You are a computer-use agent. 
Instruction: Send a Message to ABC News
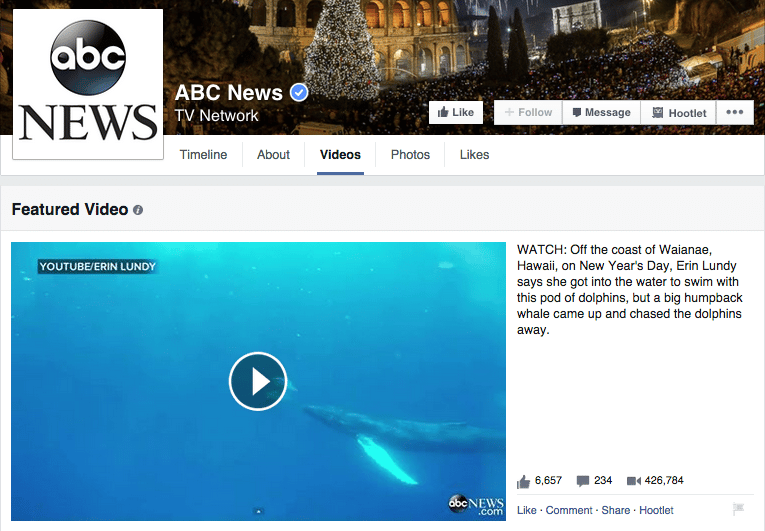[602, 112]
